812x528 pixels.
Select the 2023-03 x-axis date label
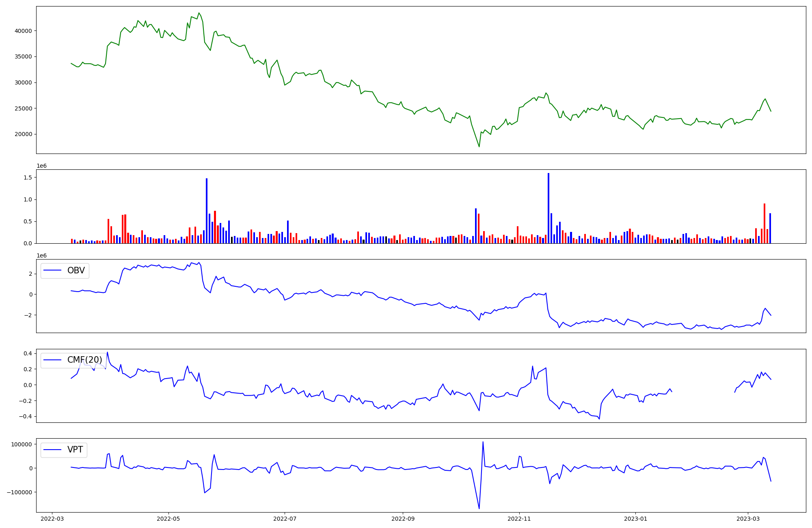click(748, 519)
